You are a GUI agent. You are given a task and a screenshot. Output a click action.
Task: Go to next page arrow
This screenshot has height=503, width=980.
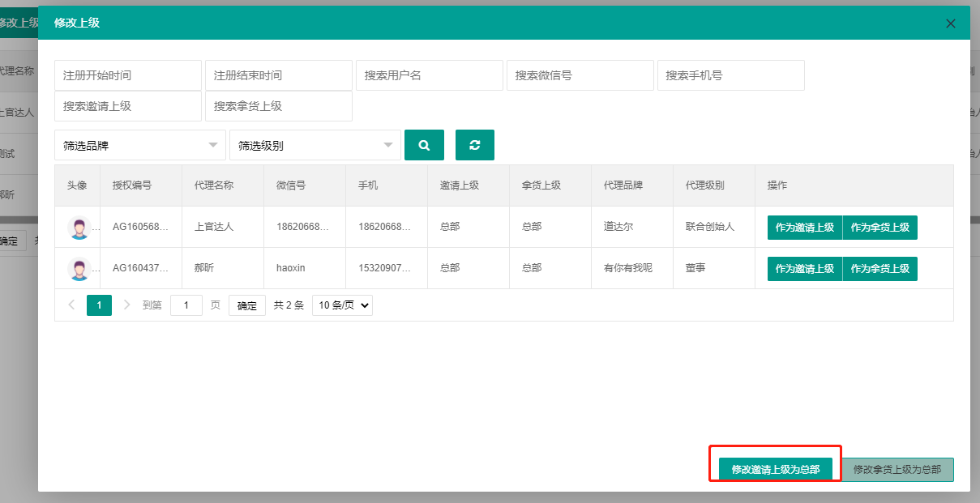pyautogui.click(x=126, y=305)
